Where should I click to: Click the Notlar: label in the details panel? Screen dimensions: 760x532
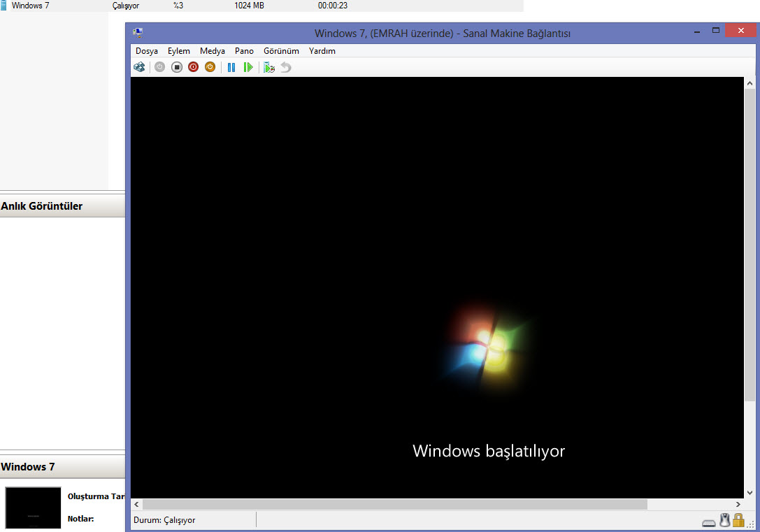pyautogui.click(x=80, y=519)
